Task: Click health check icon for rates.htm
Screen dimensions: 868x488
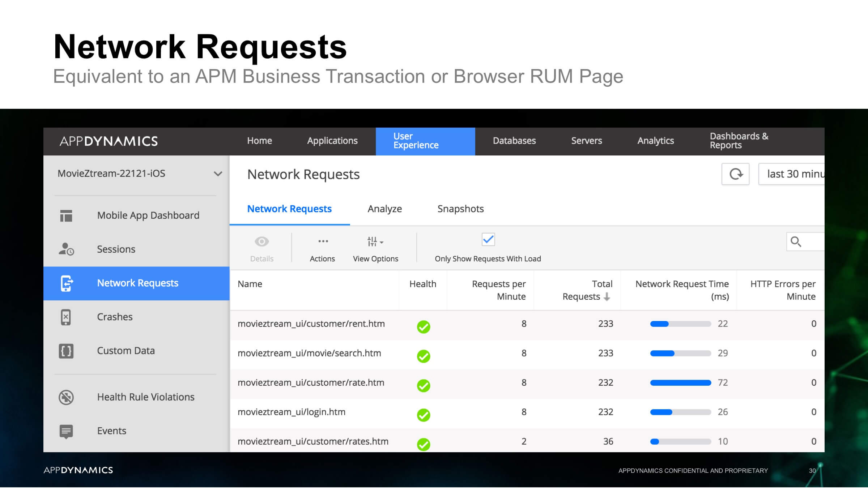Action: coord(424,445)
